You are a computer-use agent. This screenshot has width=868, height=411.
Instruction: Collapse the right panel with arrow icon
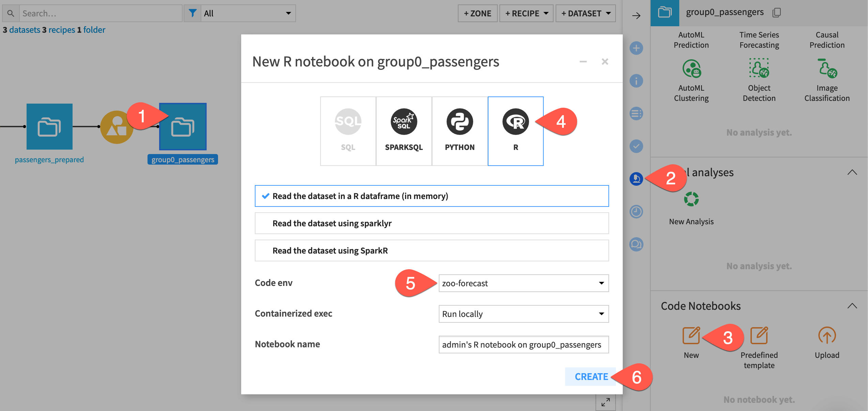coord(636,15)
